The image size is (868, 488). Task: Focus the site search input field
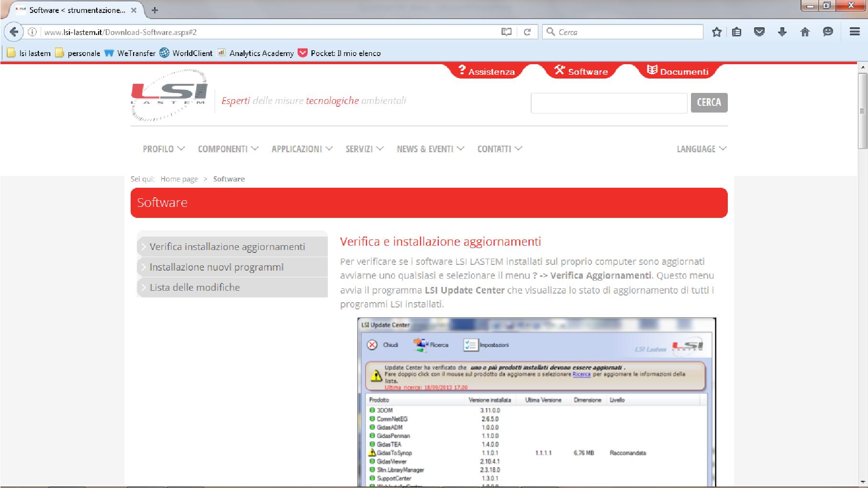[x=609, y=103]
